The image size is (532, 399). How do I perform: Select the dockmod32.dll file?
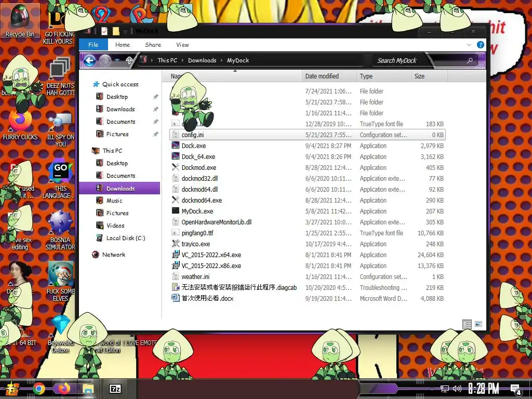(x=308, y=179)
